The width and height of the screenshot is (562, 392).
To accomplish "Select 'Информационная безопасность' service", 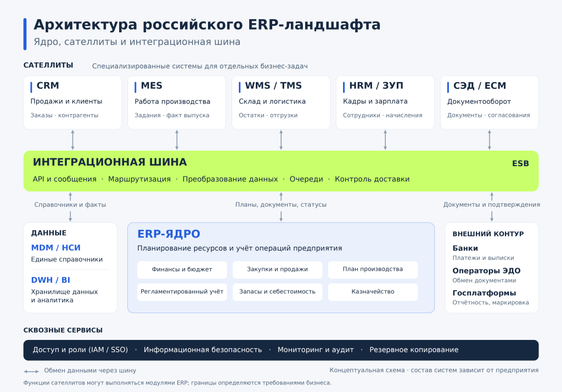I will (203, 350).
